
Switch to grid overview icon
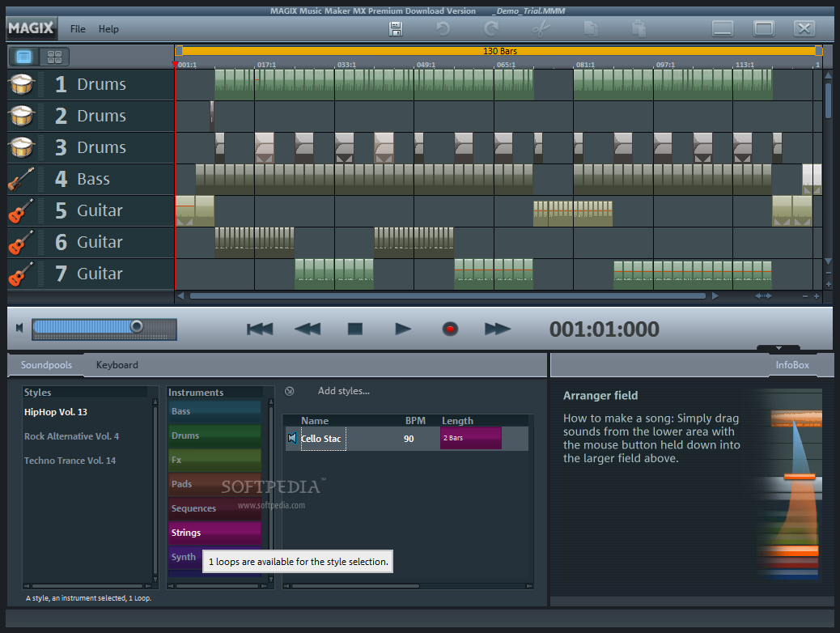pos(55,57)
